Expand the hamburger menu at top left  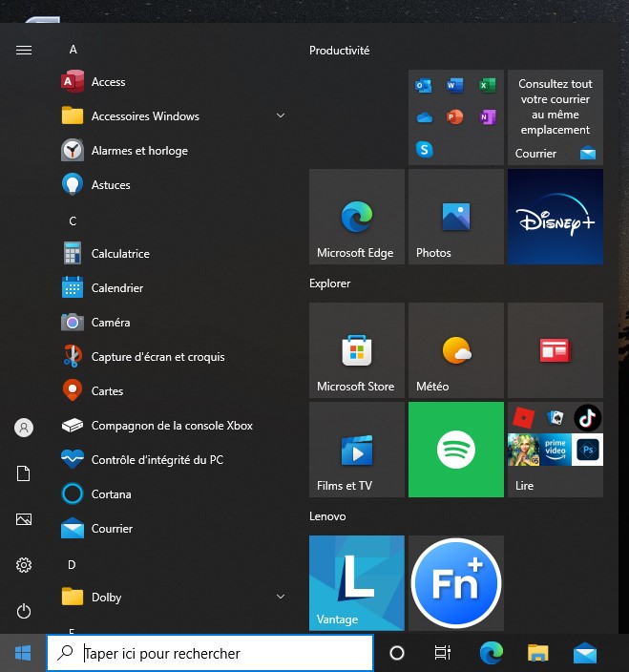click(x=24, y=51)
